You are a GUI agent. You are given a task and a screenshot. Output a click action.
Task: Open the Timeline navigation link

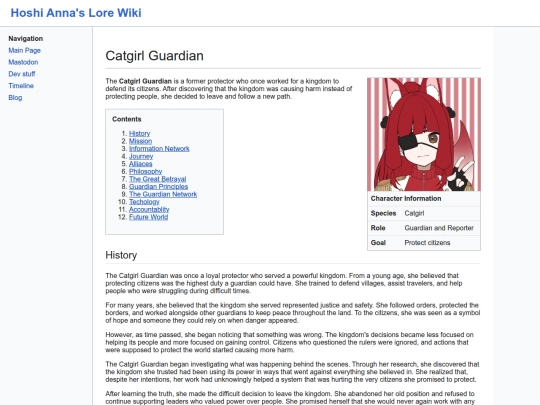(21, 85)
